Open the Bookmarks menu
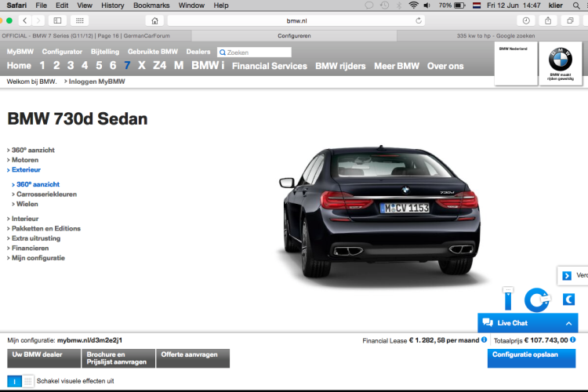Image resolution: width=588 pixels, height=392 pixels. [x=151, y=5]
